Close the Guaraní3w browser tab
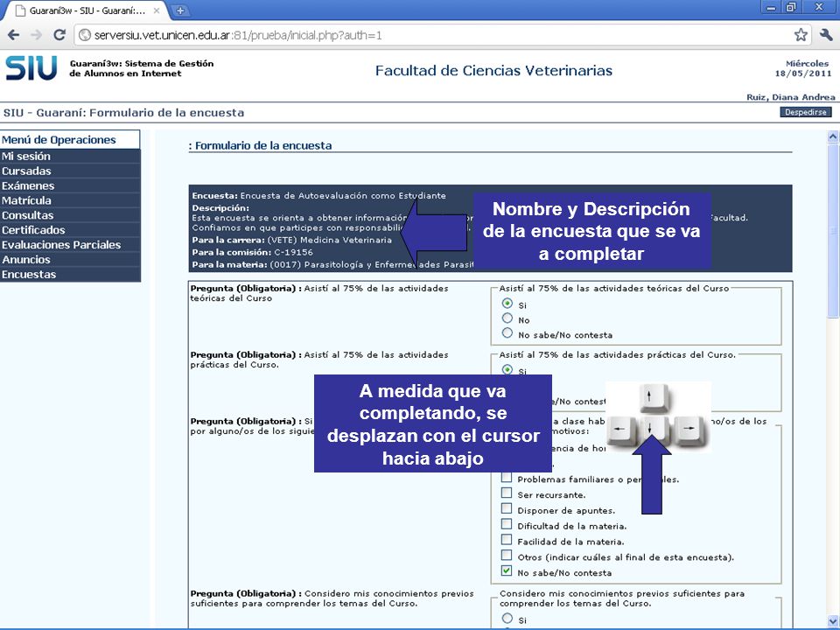The image size is (840, 630). [x=157, y=10]
